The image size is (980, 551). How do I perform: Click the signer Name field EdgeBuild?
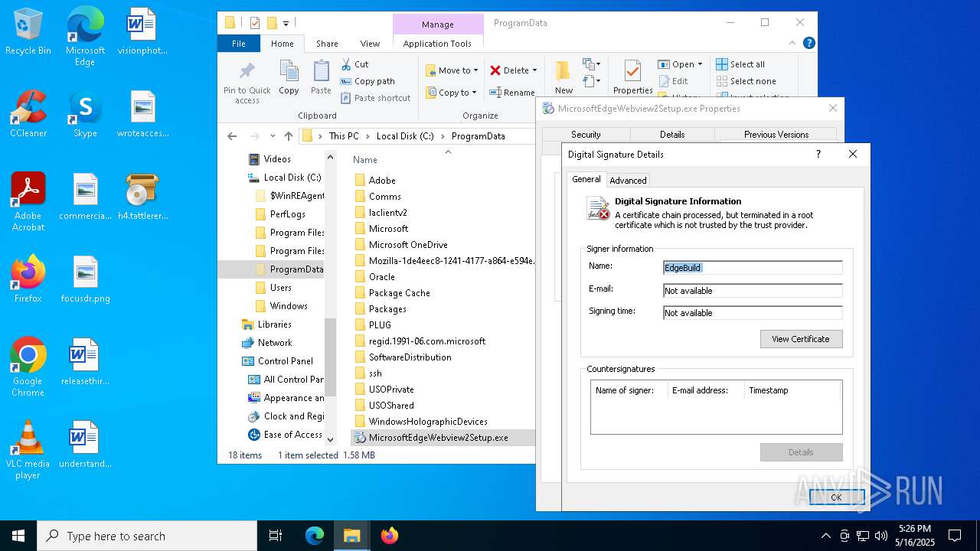tap(753, 268)
